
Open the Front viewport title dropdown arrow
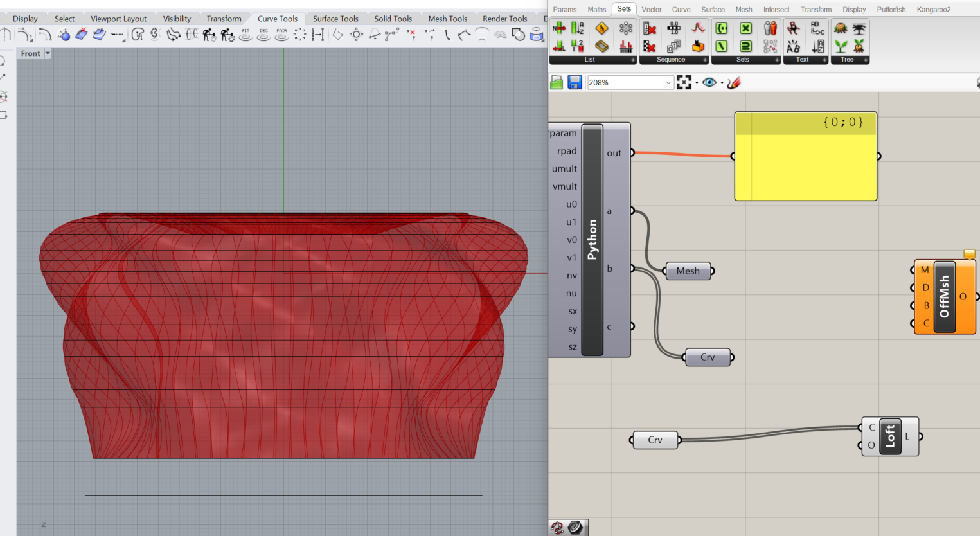coord(48,53)
